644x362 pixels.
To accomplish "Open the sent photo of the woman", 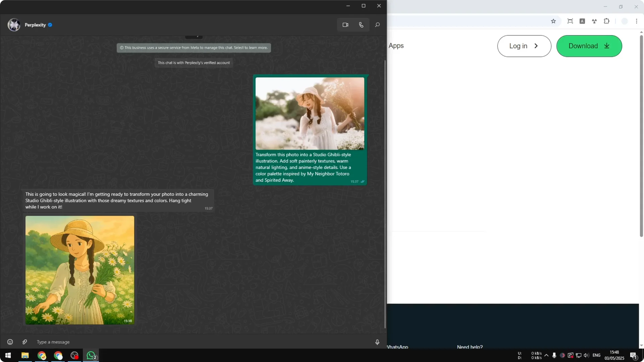I will pos(310,113).
